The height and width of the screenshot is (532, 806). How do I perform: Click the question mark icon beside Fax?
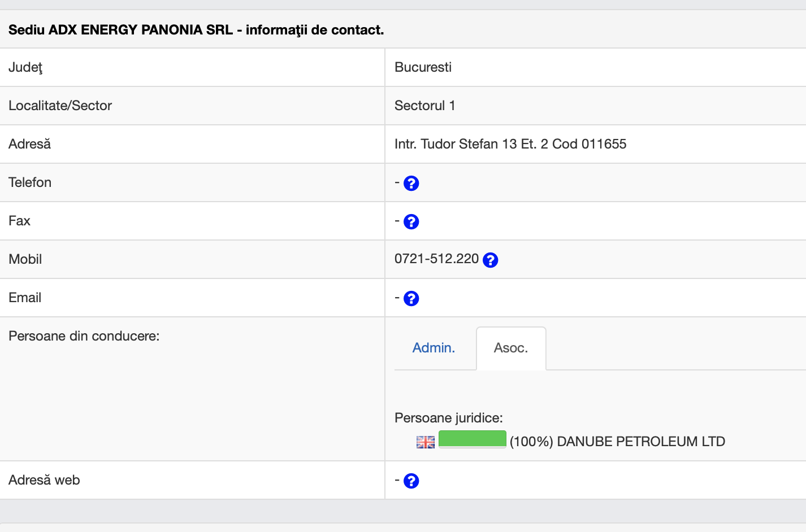(x=411, y=222)
